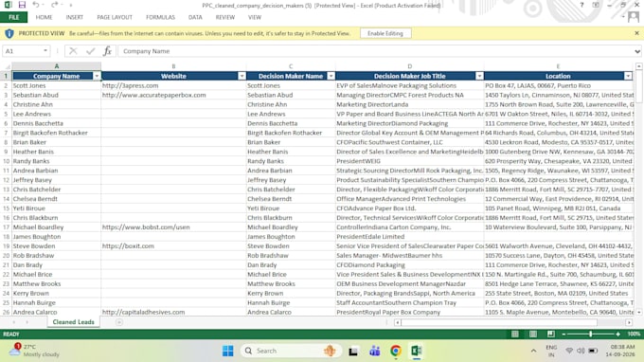Image resolution: width=644 pixels, height=362 pixels.
Task: Click cell https://www.bobst.com/usen
Action: [173, 227]
